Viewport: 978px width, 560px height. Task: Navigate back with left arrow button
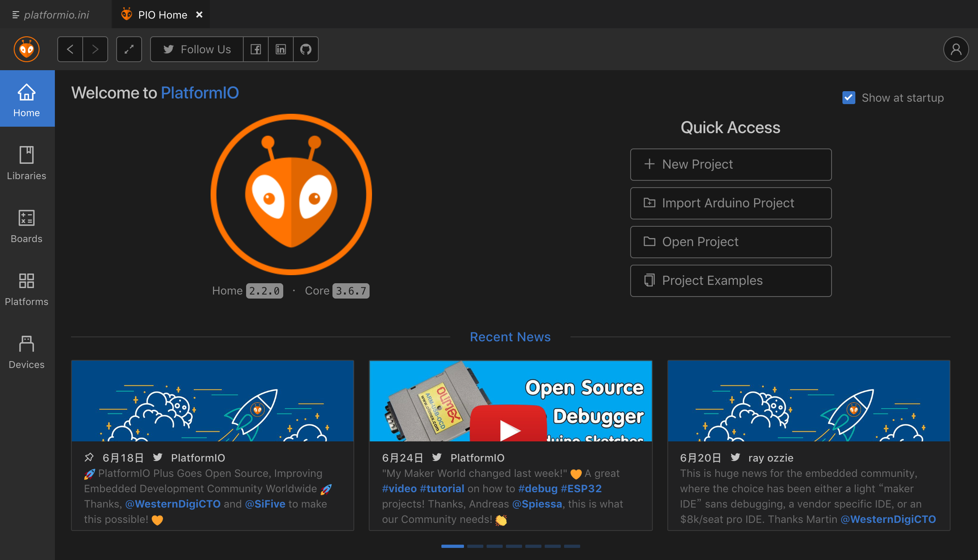click(x=70, y=49)
